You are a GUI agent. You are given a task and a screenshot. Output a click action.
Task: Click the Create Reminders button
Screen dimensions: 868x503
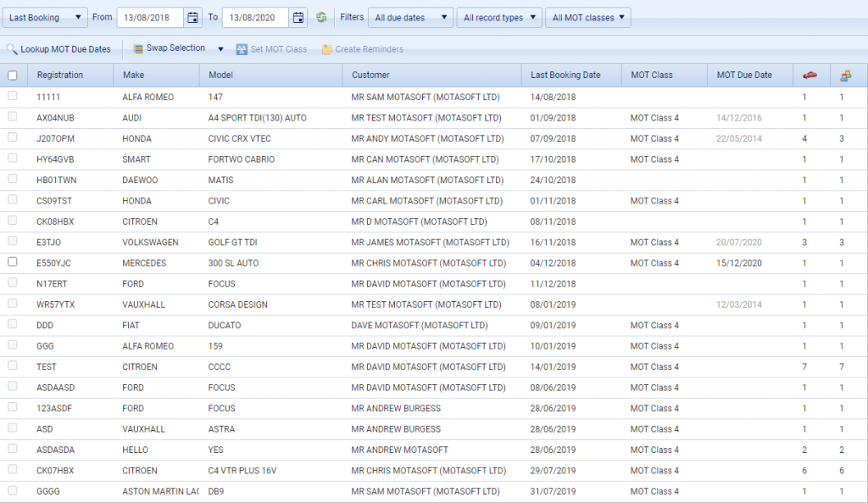tap(363, 49)
